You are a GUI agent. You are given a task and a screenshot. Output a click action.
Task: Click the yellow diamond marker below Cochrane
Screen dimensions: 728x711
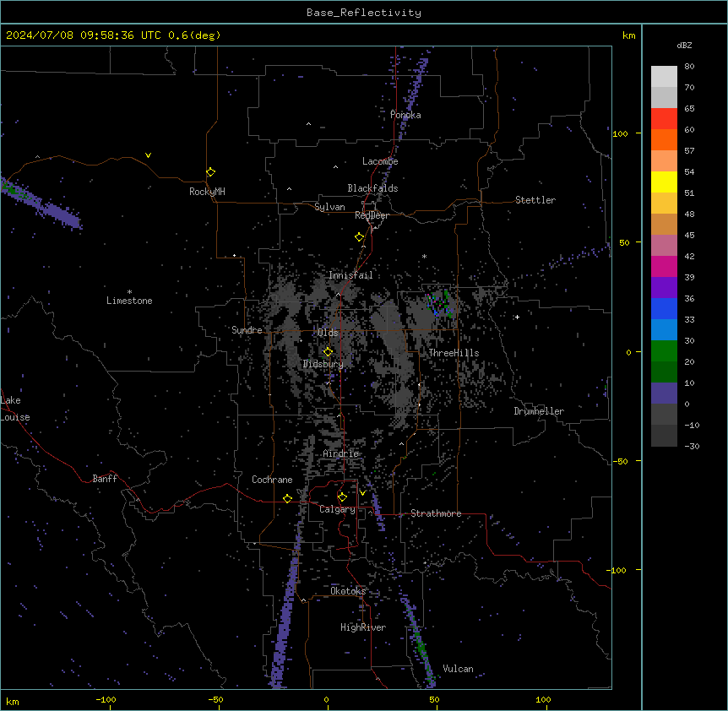click(287, 498)
